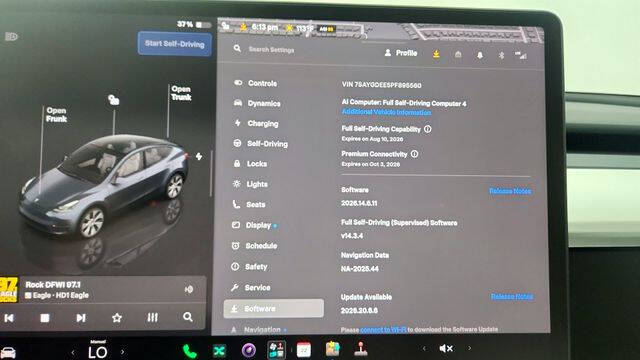Open notifications bell icon
640x360 pixels.
pyautogui.click(x=480, y=55)
